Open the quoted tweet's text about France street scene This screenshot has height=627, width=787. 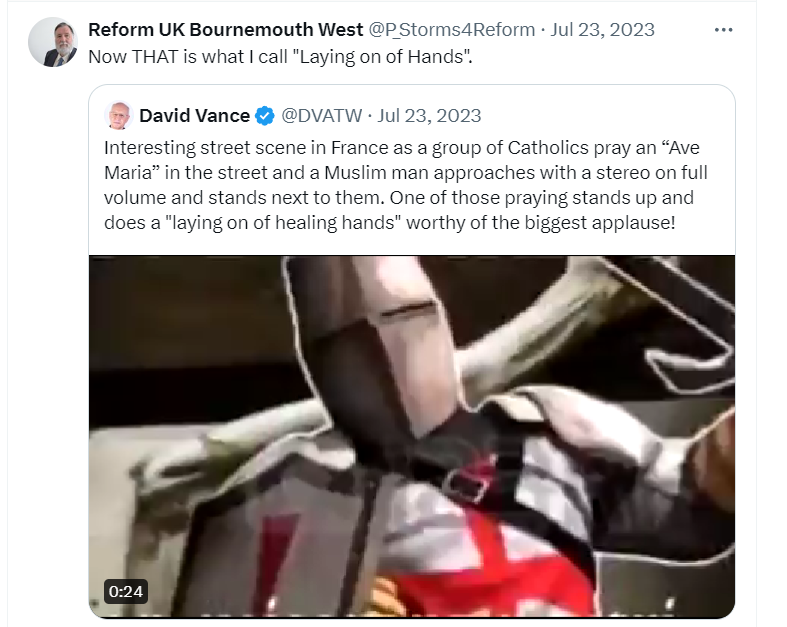click(406, 185)
